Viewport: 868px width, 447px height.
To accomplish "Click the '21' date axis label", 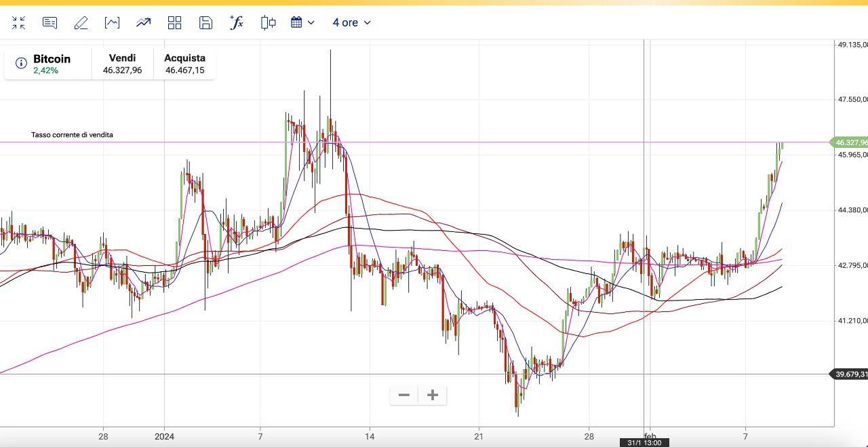I will coord(479,436).
